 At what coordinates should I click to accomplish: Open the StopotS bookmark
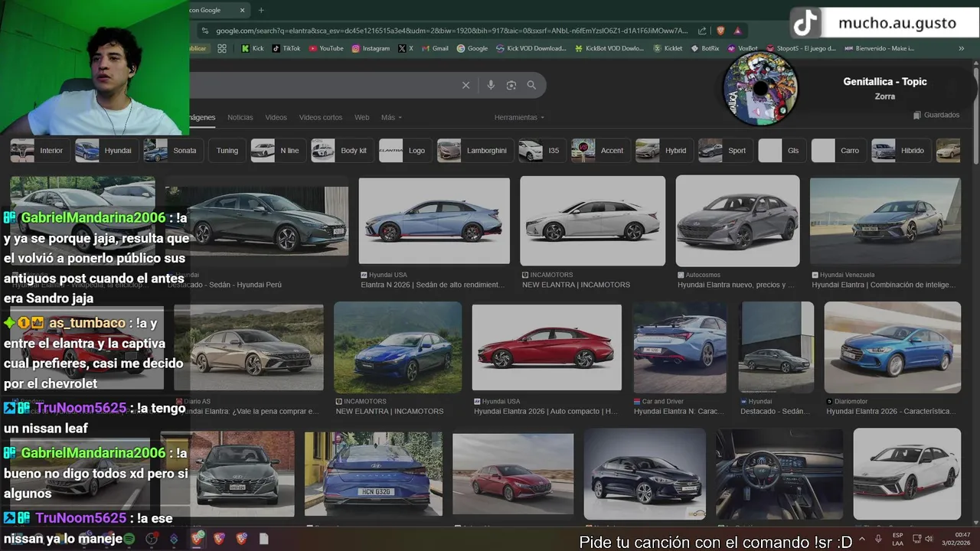pos(801,48)
